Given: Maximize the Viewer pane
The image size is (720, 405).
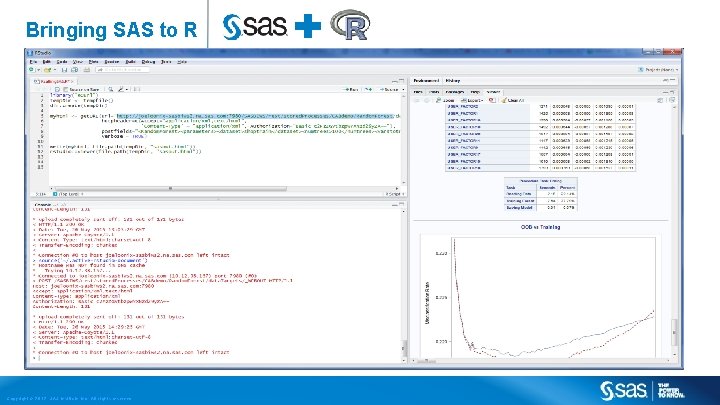Looking at the screenshot, I should point(672,92).
